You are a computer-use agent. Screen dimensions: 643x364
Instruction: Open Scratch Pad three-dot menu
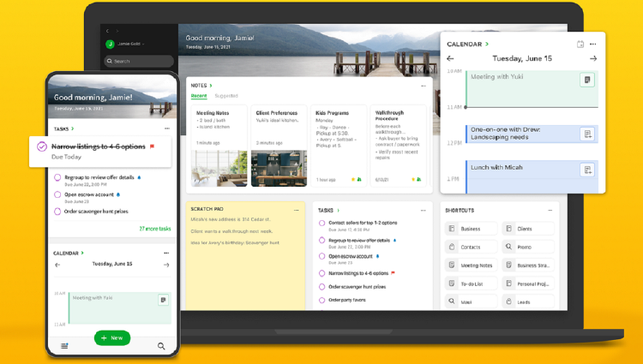(x=296, y=210)
